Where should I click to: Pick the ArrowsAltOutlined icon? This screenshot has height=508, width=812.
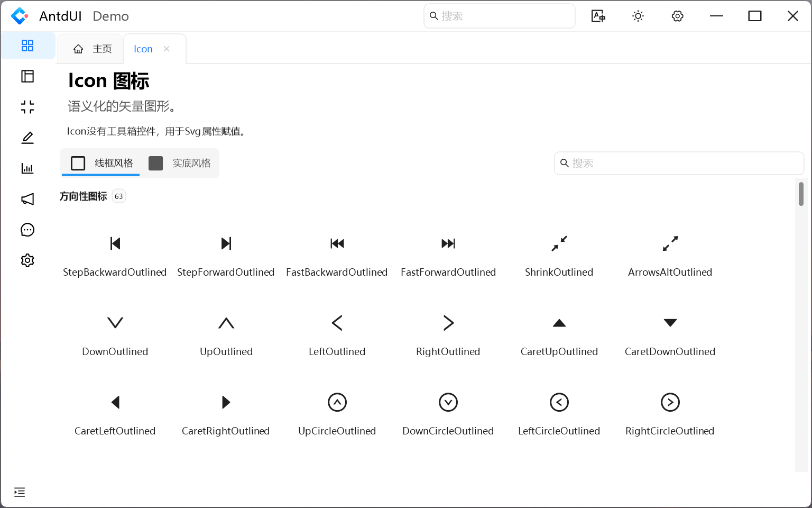(670, 243)
